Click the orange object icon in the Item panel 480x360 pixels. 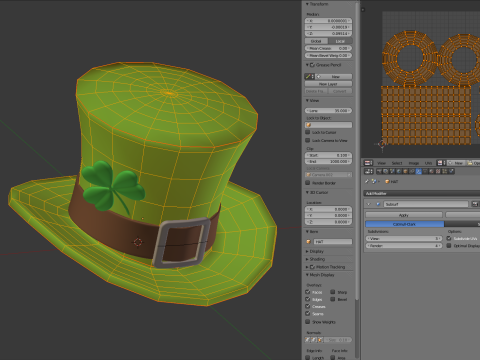(x=308, y=242)
